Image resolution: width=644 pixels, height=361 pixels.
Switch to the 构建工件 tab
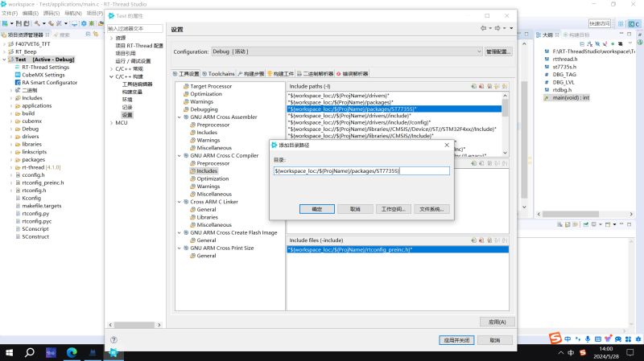point(280,74)
